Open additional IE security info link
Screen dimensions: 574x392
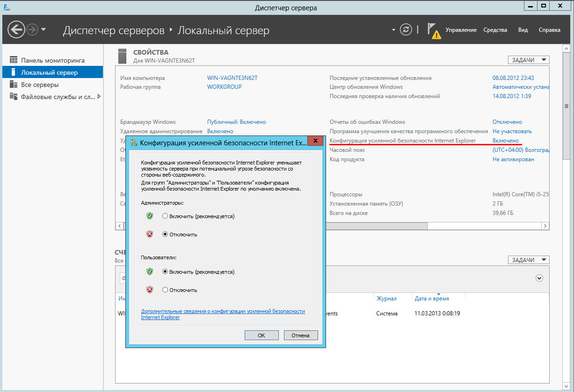point(223,314)
